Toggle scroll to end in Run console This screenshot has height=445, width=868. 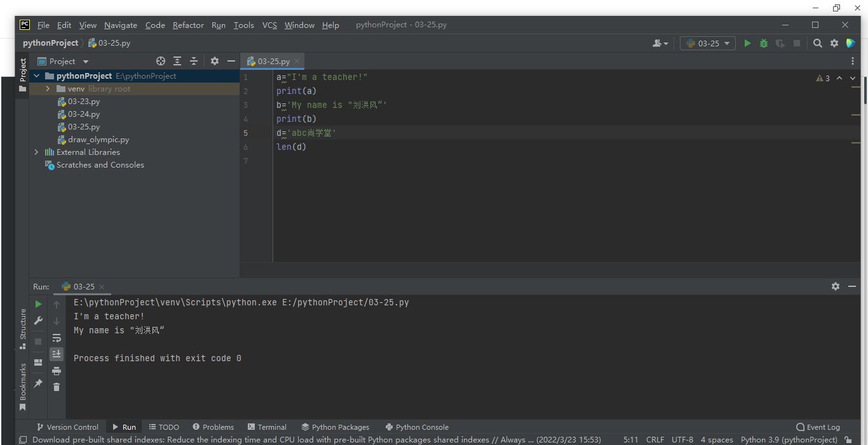pyautogui.click(x=57, y=354)
